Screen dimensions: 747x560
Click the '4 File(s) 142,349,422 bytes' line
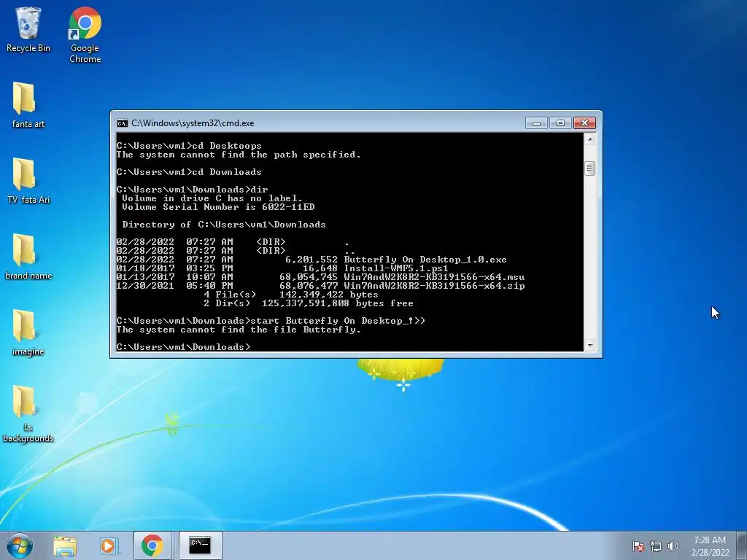290,295
